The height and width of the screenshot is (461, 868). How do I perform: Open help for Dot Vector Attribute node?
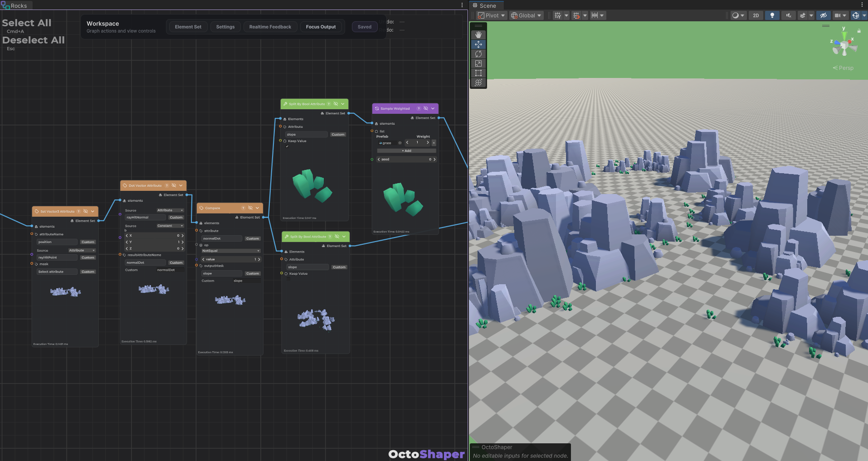tap(167, 185)
